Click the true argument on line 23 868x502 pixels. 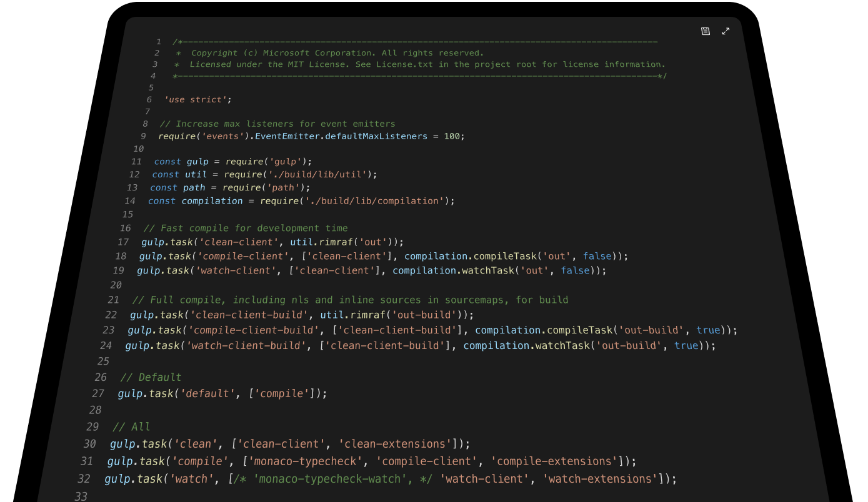708,330
